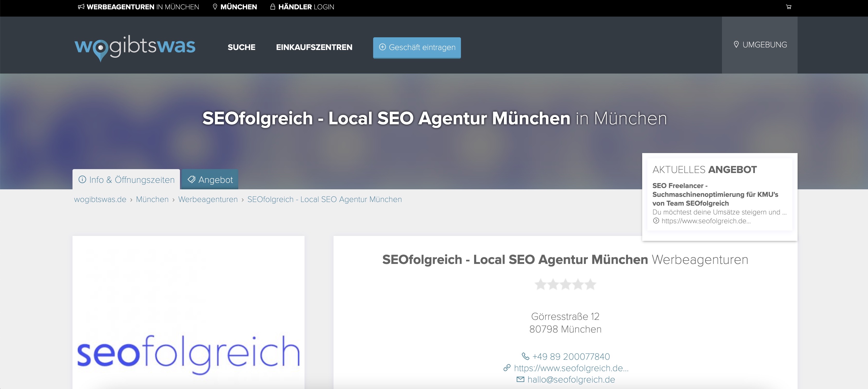Open the Umgebung menu item
Viewport: 868px width, 389px height.
point(760,45)
